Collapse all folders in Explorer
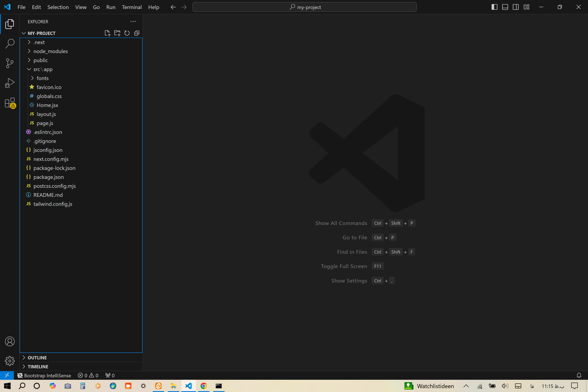Image resolution: width=588 pixels, height=392 pixels. (x=137, y=33)
